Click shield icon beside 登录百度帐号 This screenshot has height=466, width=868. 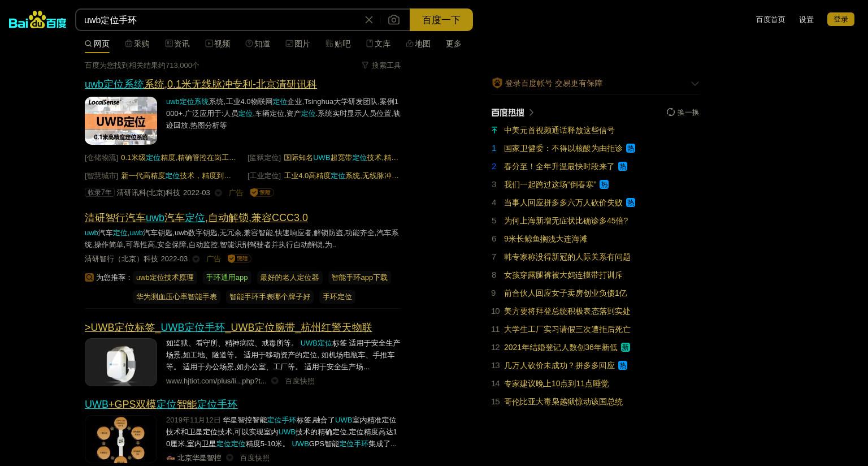(x=497, y=83)
